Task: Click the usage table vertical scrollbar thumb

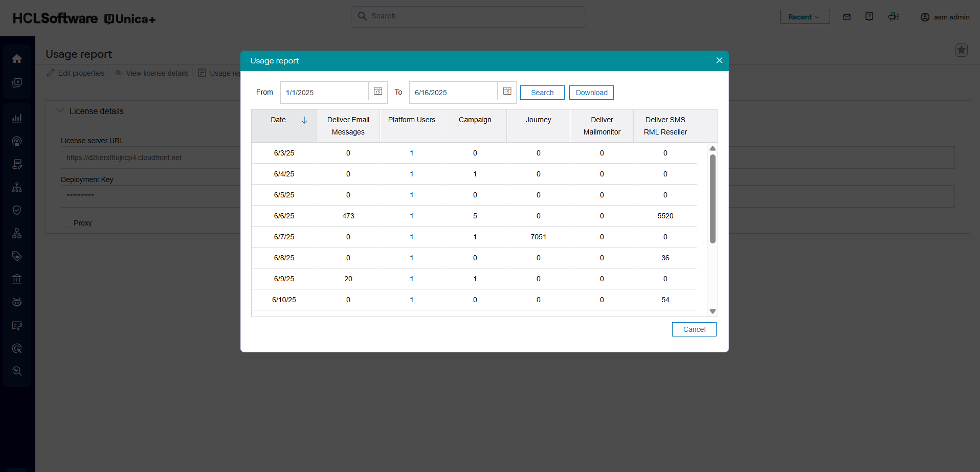Action: pyautogui.click(x=712, y=198)
